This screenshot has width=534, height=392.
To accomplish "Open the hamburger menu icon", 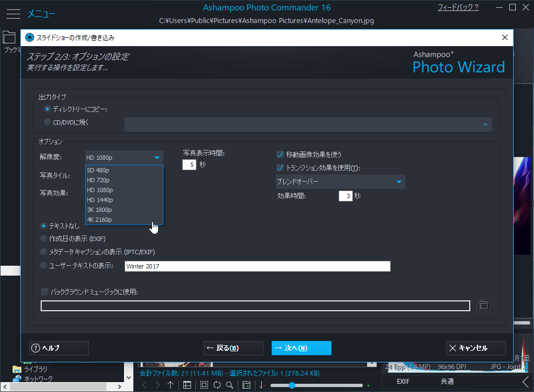I will [13, 14].
